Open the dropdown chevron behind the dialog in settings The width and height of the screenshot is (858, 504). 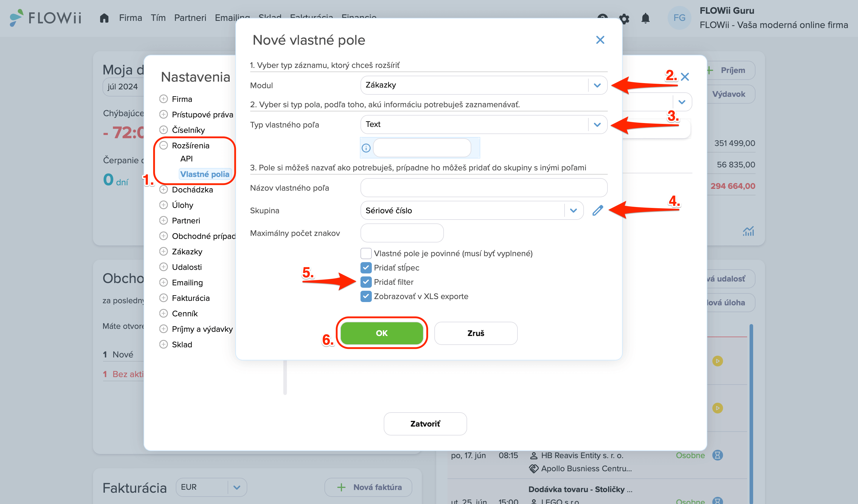[x=682, y=102]
